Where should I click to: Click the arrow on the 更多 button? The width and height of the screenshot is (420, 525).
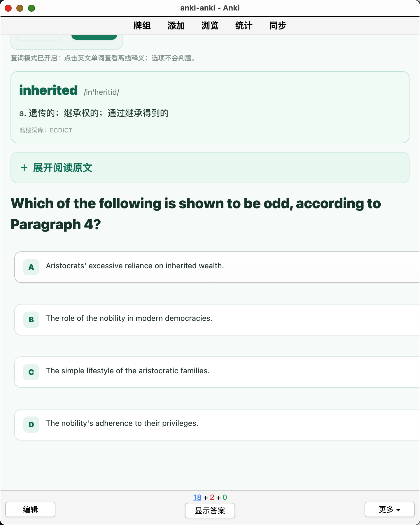pos(398,510)
